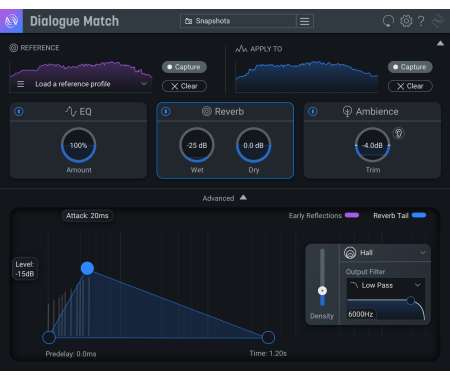Capture the Reference profile
Image resolution: width=450 pixels, height=380 pixels.
pyautogui.click(x=184, y=67)
